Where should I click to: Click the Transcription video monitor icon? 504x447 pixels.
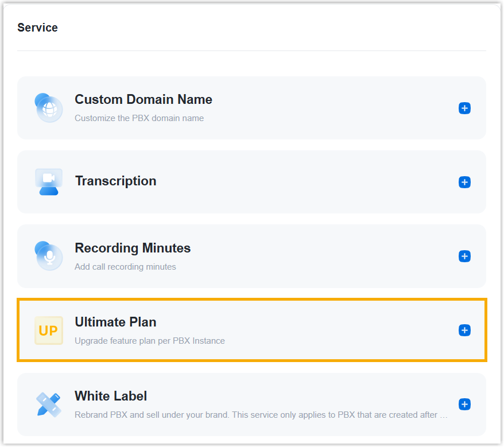[x=49, y=182]
